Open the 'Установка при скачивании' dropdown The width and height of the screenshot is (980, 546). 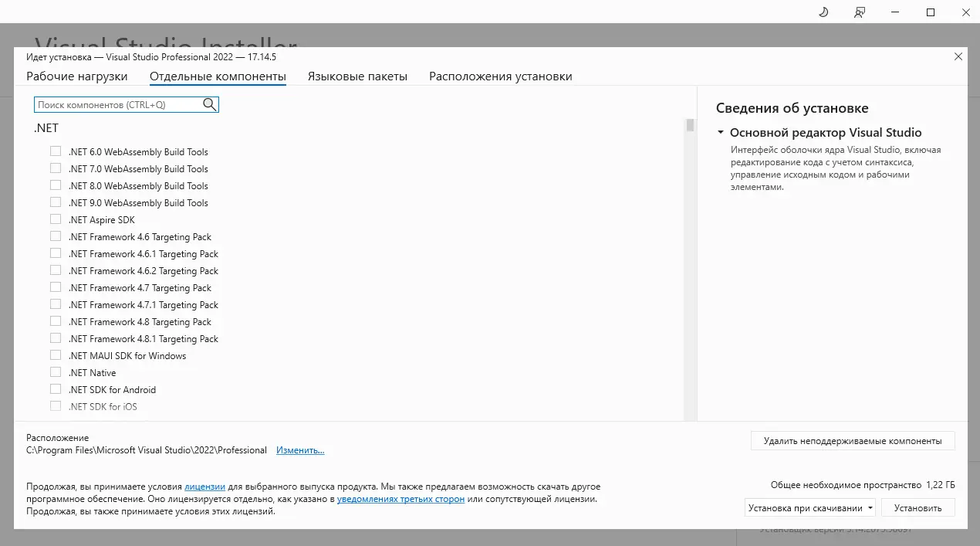point(810,508)
